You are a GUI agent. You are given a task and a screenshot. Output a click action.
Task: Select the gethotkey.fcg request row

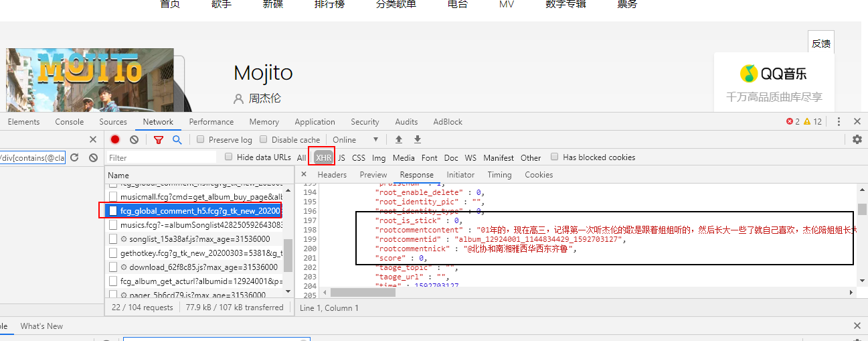pos(195,253)
